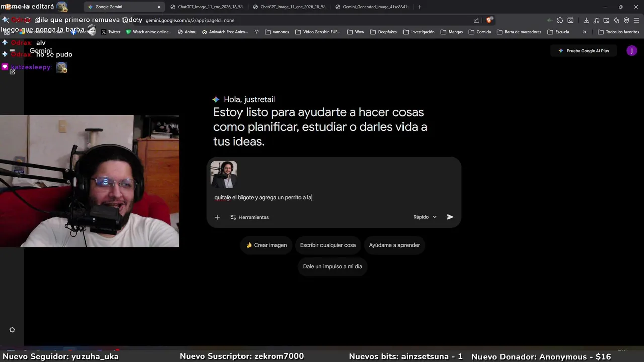
Task: Open Gemini settings gear in sidebar
Action: pyautogui.click(x=12, y=330)
